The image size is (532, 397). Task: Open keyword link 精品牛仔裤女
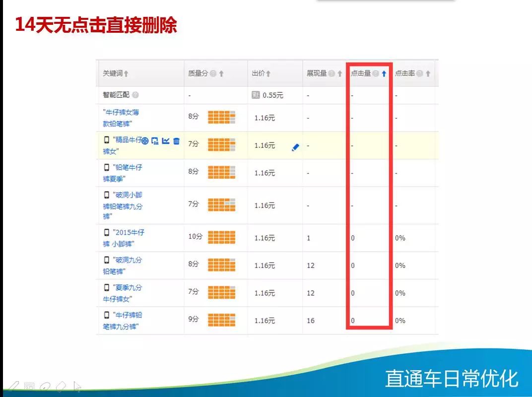[x=122, y=145]
